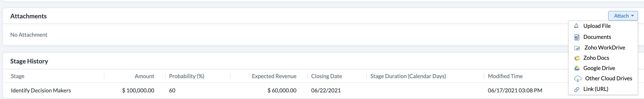Click the Zoho Docs folder icon
644x99 pixels.
[577, 58]
